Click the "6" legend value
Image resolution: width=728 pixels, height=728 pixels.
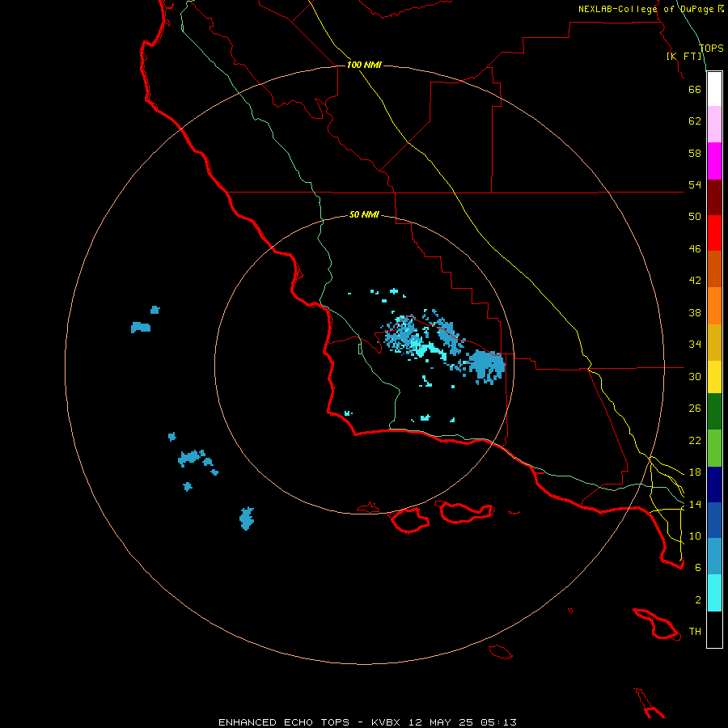698,568
